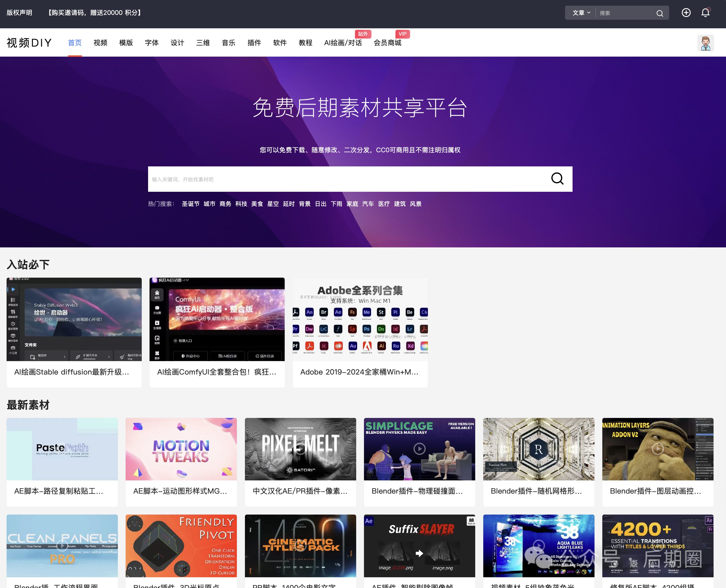
Task: Open Adobe全系列合集 thumbnail card
Action: point(360,319)
